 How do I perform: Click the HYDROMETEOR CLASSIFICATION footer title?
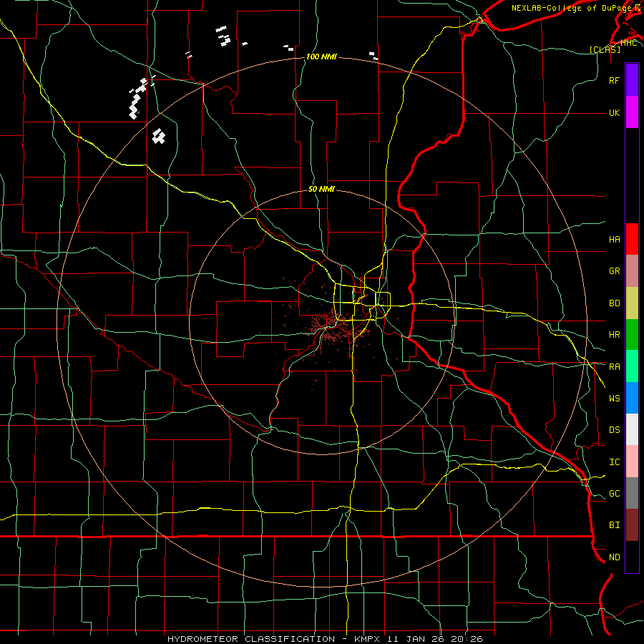(251, 639)
